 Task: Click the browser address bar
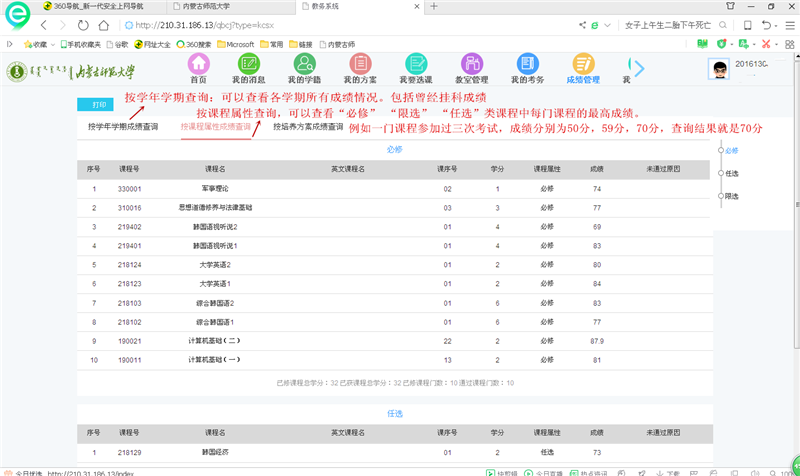point(350,24)
